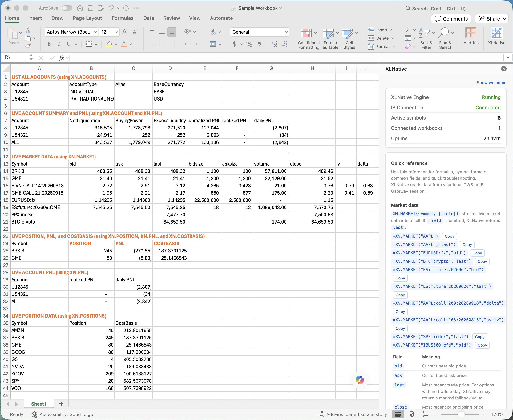The height and width of the screenshot is (420, 513).
Task: Click the zoom slider handle
Action: [461, 414]
